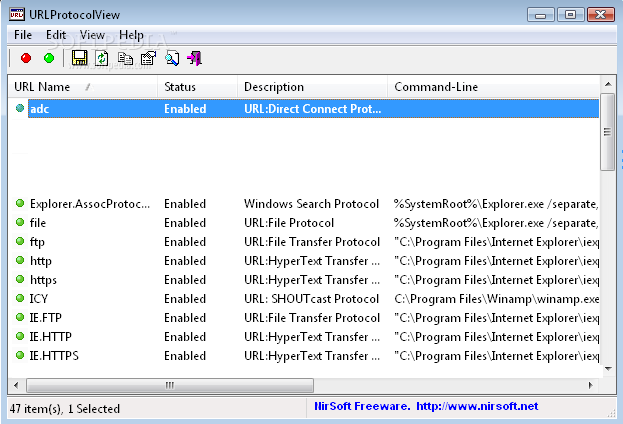Click the Copy Selected Items icon
Viewport: 623px width, 424px height.
[125, 58]
